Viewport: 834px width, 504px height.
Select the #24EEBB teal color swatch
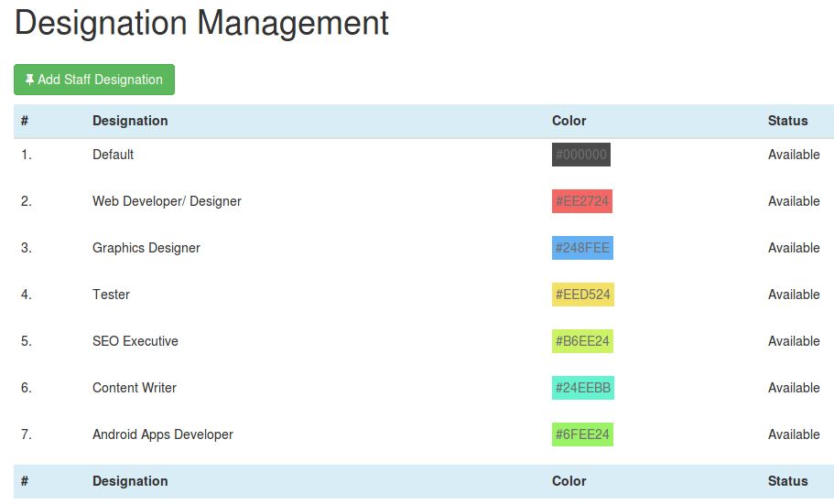tap(583, 388)
